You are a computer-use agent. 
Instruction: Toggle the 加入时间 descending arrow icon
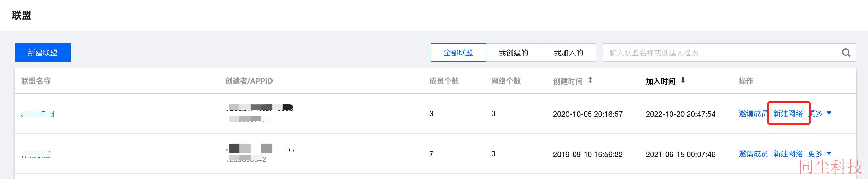click(683, 80)
